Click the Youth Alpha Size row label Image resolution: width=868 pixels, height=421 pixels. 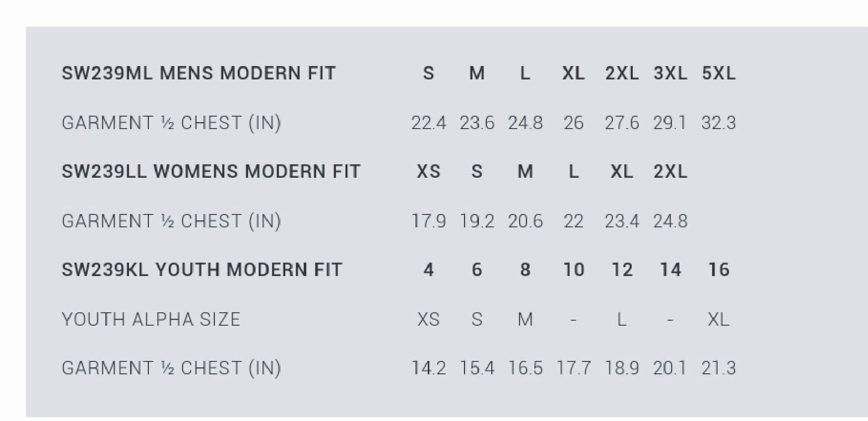coord(151,319)
